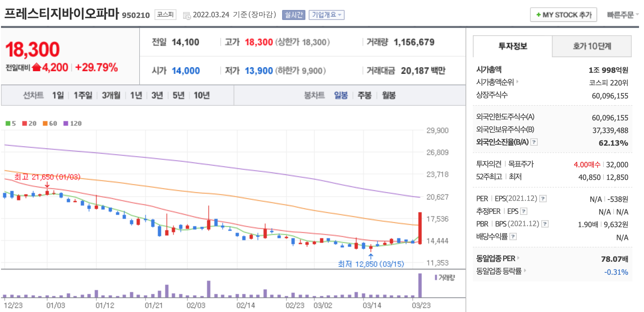Click 최저 12,850 (03/15) chart marker
The image size is (644, 312).
371,264
